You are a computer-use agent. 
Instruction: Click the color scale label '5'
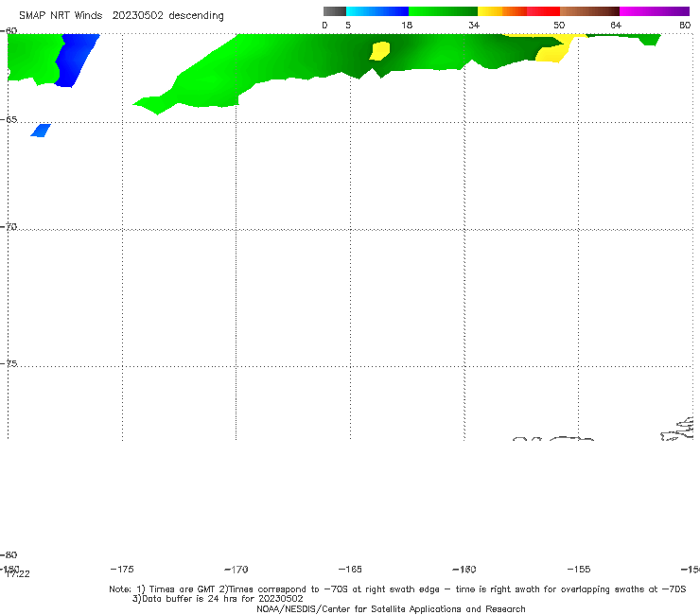(x=348, y=26)
